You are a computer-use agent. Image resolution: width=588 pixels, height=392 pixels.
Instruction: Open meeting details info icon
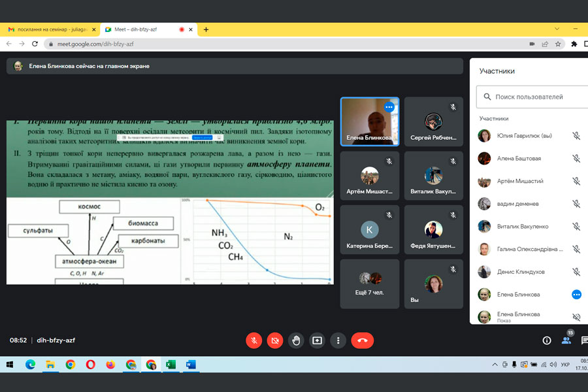[x=547, y=340]
